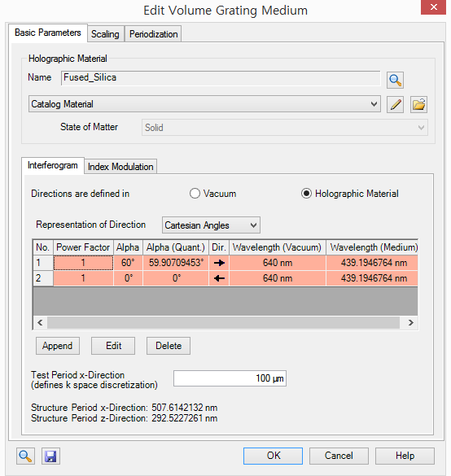
Task: Click the open folder load material icon
Action: click(x=418, y=105)
